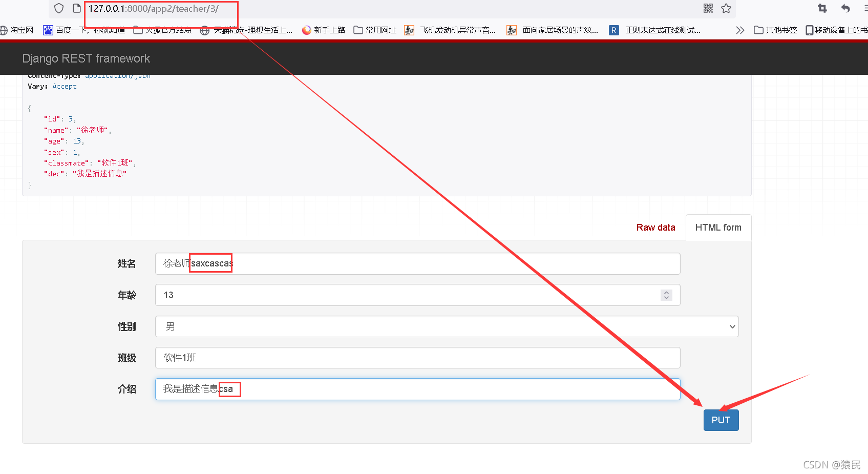Click the address bar URL

[154, 9]
